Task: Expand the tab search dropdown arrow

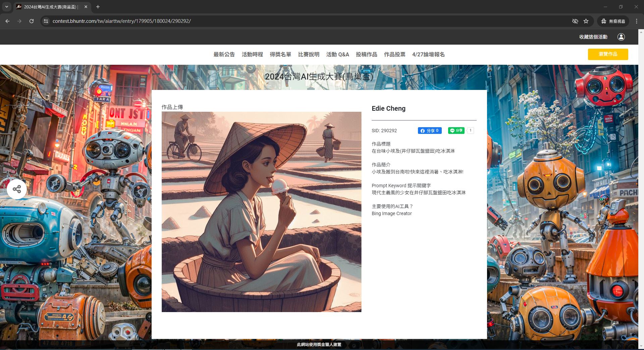Action: (x=6, y=7)
